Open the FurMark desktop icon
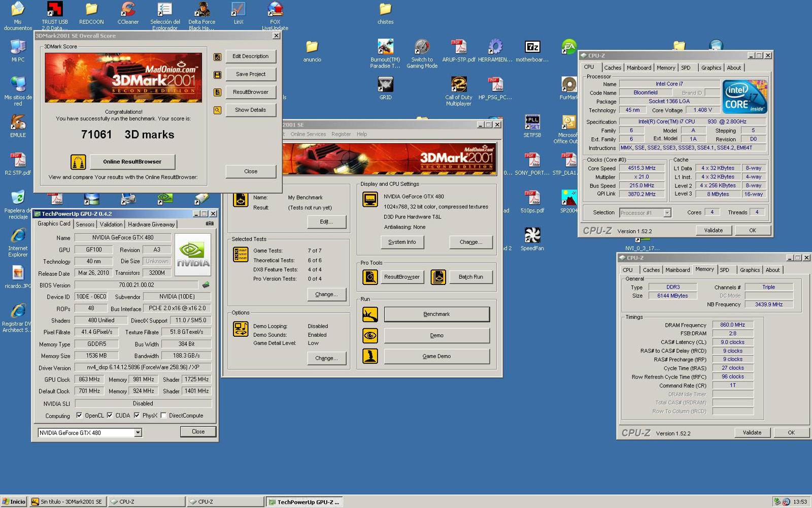Viewport: 812px width, 508px height. (x=568, y=88)
